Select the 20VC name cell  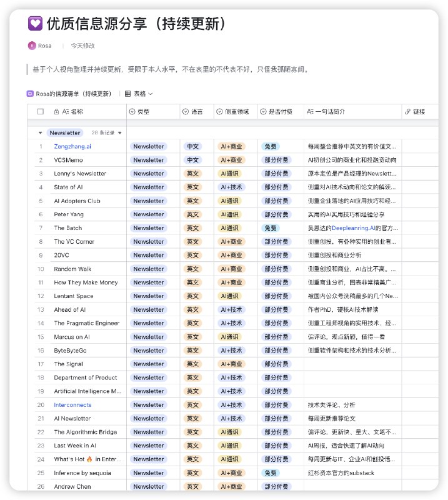(88, 255)
